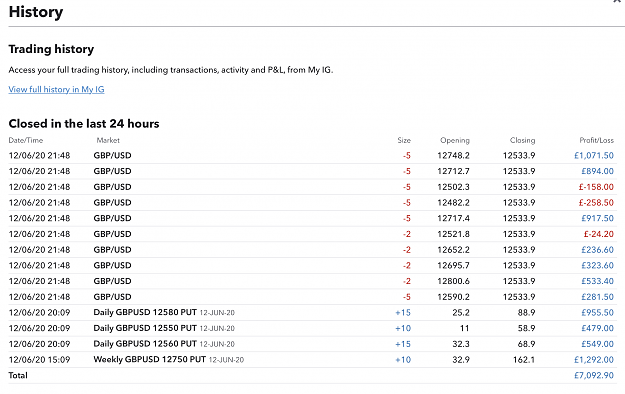Screen dimensions: 625x394
Task: Click the 'Trading history' heading
Action: (51, 49)
